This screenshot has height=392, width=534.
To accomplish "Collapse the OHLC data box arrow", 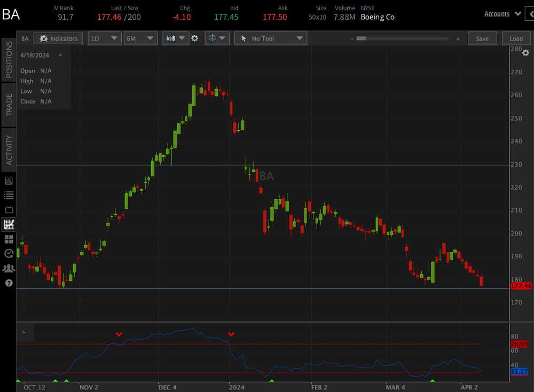I will [x=60, y=55].
